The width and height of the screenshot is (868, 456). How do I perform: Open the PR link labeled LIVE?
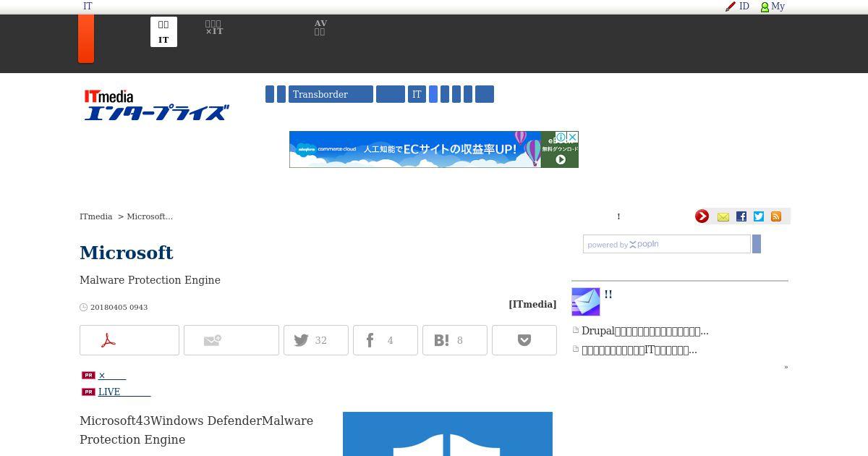click(x=124, y=392)
